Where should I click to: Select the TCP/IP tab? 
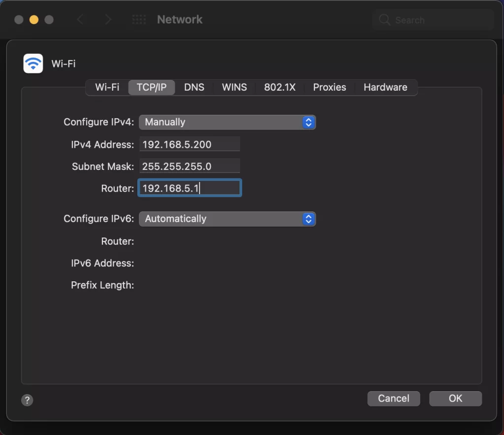152,87
